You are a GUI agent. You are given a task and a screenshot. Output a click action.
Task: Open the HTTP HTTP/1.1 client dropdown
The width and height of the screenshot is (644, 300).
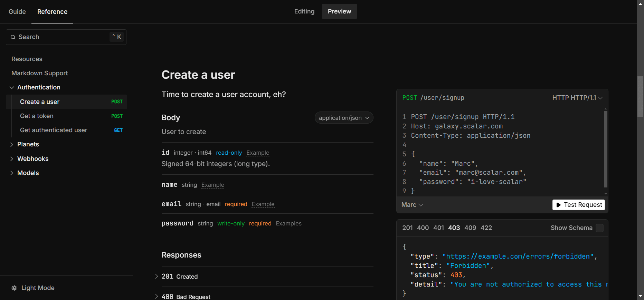(577, 98)
